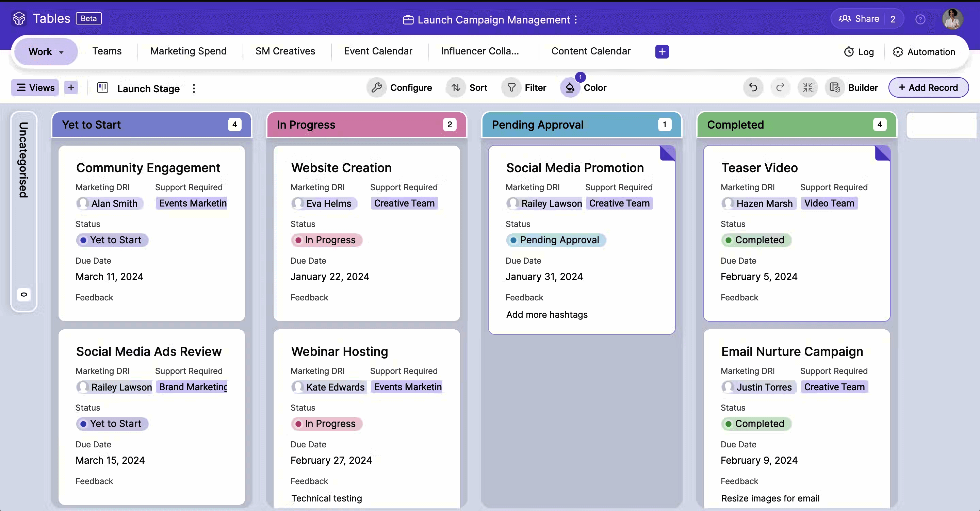Open Automation settings icon
This screenshot has height=511, width=980.
tap(898, 52)
